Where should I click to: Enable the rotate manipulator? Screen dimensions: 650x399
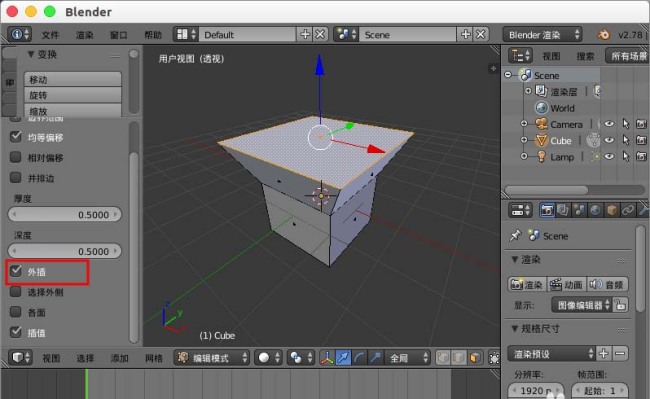tap(359, 358)
